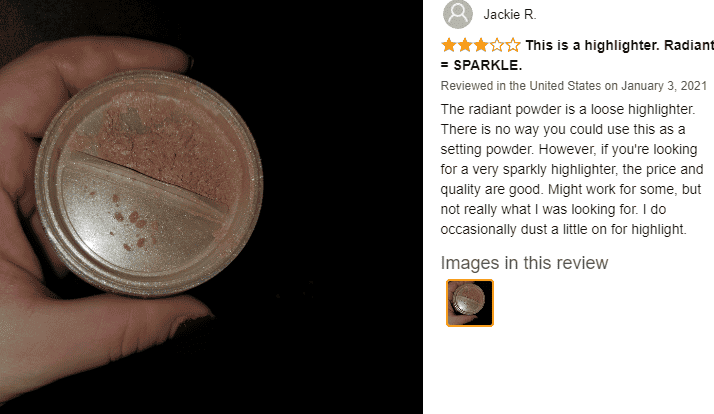714x414 pixels.
Task: Open the reviewer name Jackie R.
Action: click(510, 15)
